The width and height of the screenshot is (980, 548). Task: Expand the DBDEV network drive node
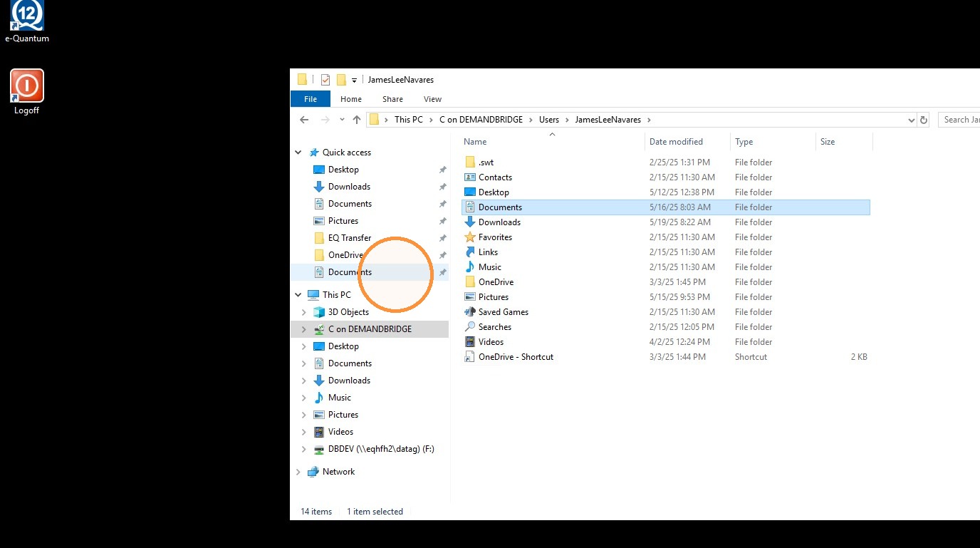tap(304, 449)
